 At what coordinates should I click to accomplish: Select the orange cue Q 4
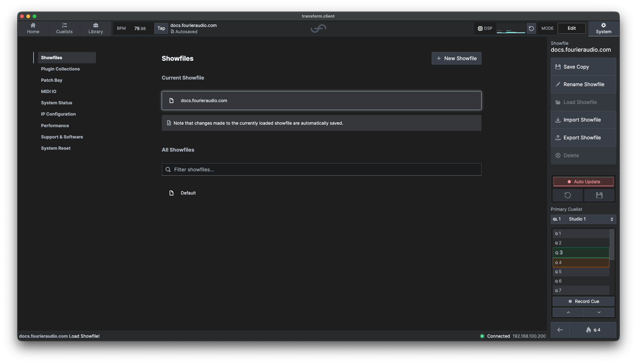click(x=581, y=263)
